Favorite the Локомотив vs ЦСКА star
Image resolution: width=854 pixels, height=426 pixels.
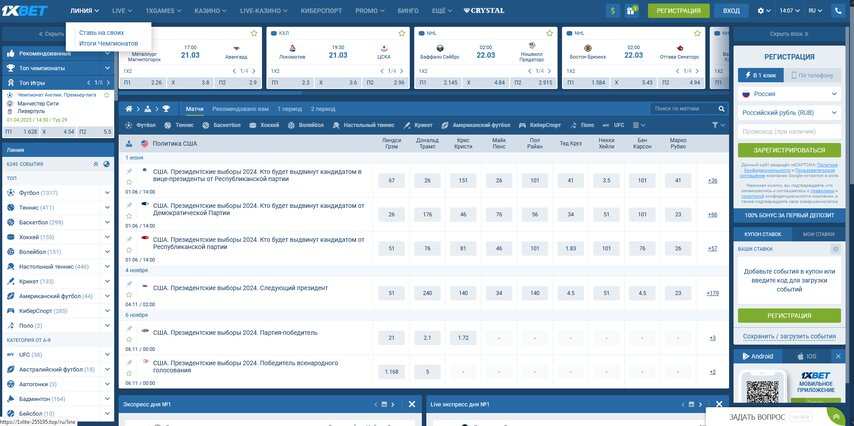pos(402,33)
